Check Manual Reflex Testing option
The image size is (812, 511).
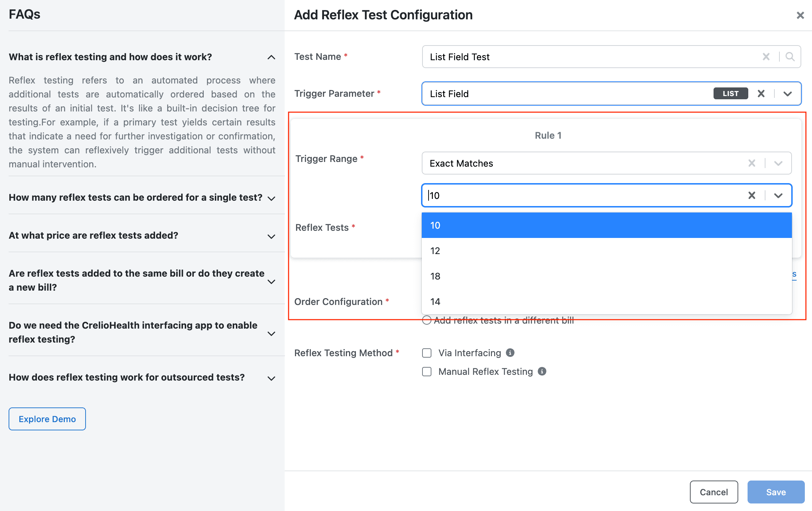(x=427, y=372)
